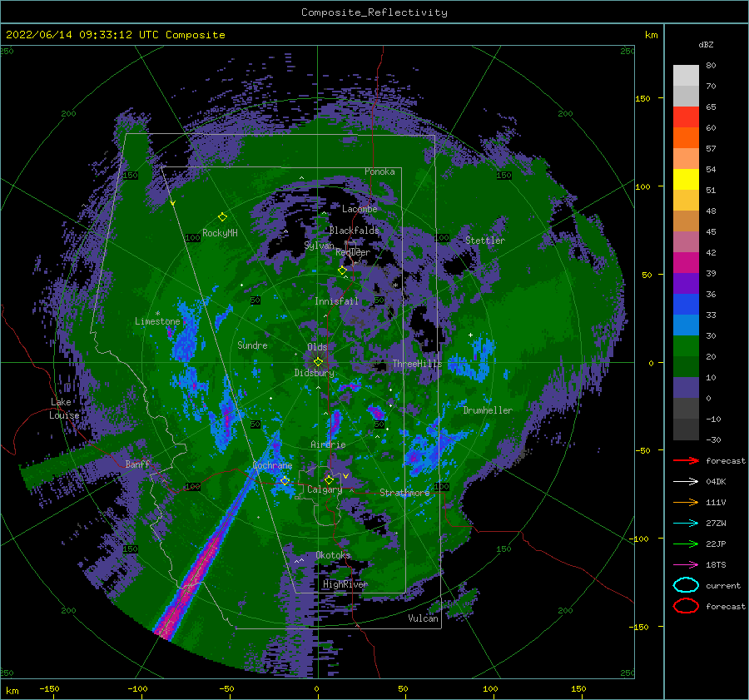Click the RockyMH label

click(220, 233)
